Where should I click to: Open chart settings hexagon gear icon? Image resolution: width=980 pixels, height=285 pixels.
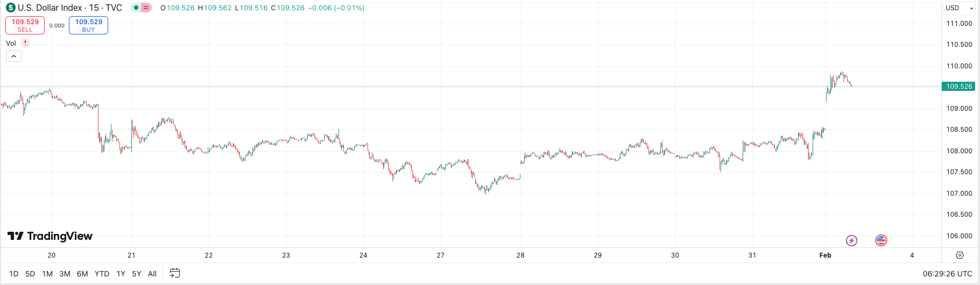(x=960, y=255)
